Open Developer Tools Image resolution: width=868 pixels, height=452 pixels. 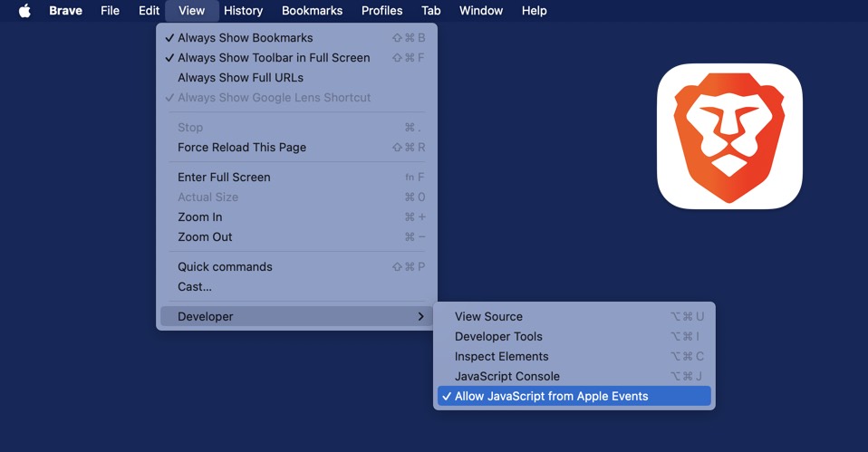tap(574, 336)
